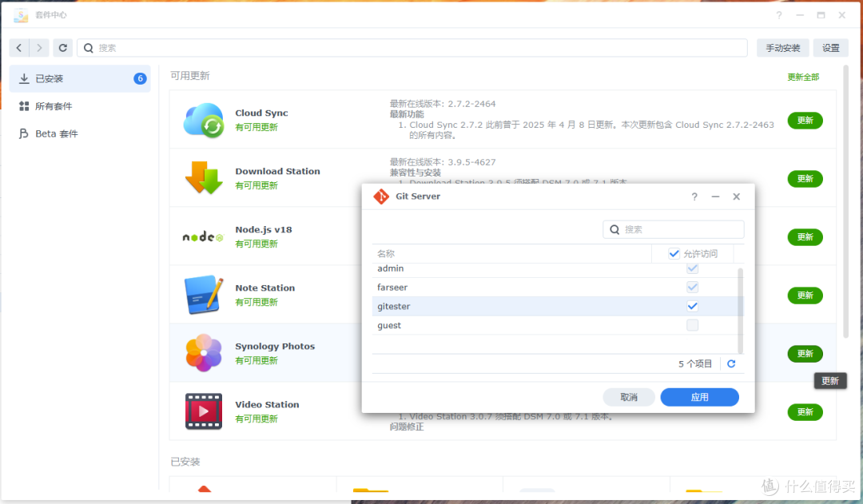Screen dimensions: 863x504
Task: Click the Cloud Sync package name
Action: click(261, 113)
